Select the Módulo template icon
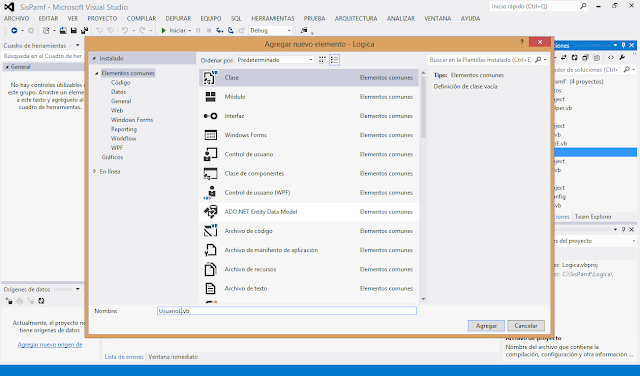Screen dimensions: 640x376 pos(211,97)
